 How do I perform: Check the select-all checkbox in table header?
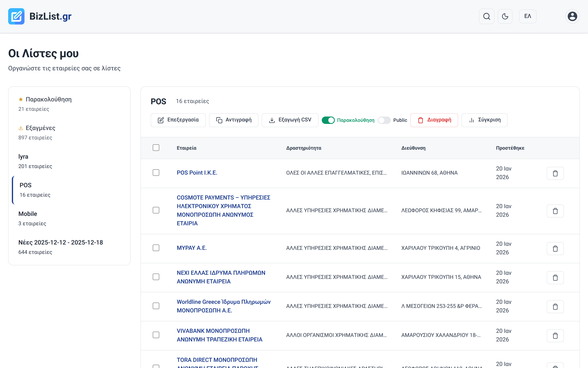click(x=156, y=148)
